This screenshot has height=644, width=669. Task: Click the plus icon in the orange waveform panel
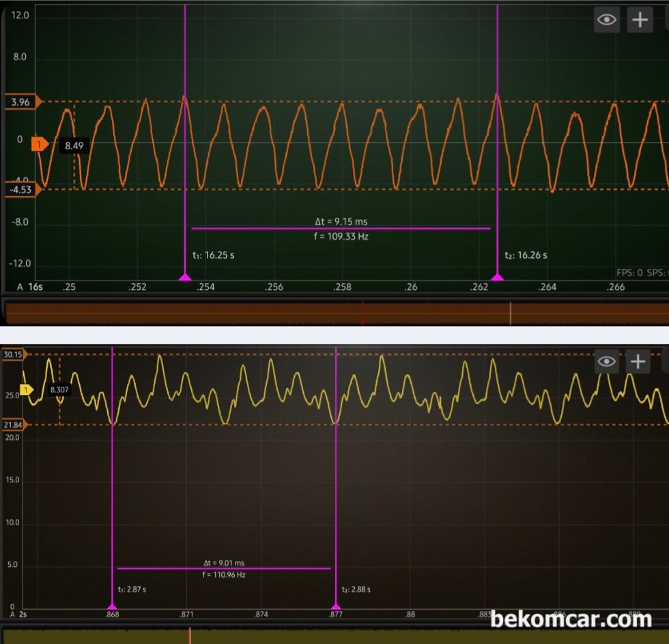click(640, 20)
